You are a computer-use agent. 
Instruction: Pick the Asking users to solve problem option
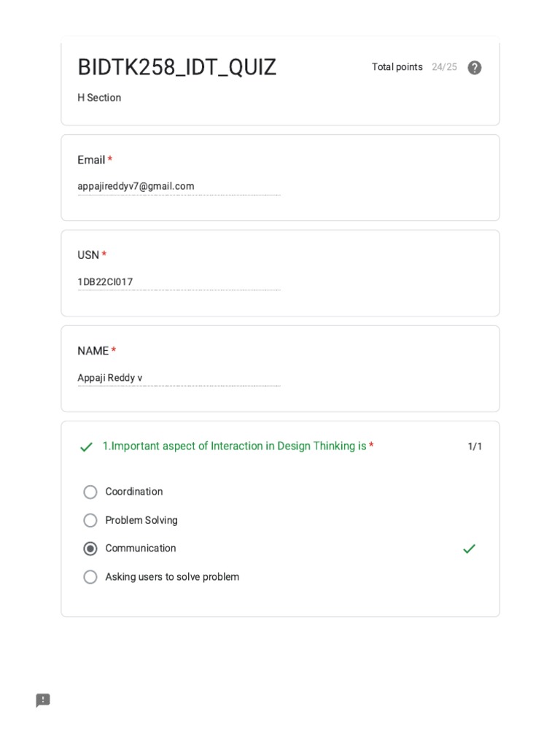tap(90, 577)
